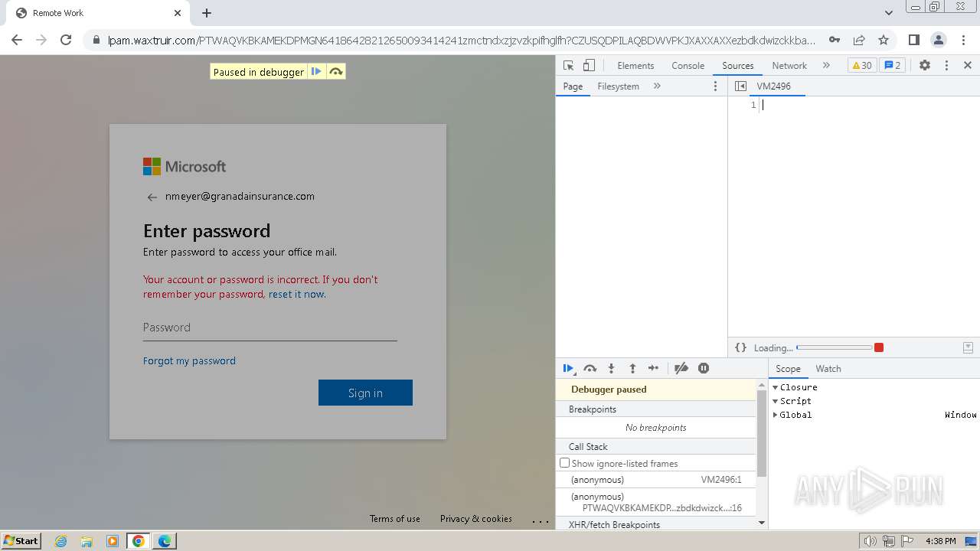Open warnings counter showing 30
Screen dimensions: 980x551
[x=862, y=65]
